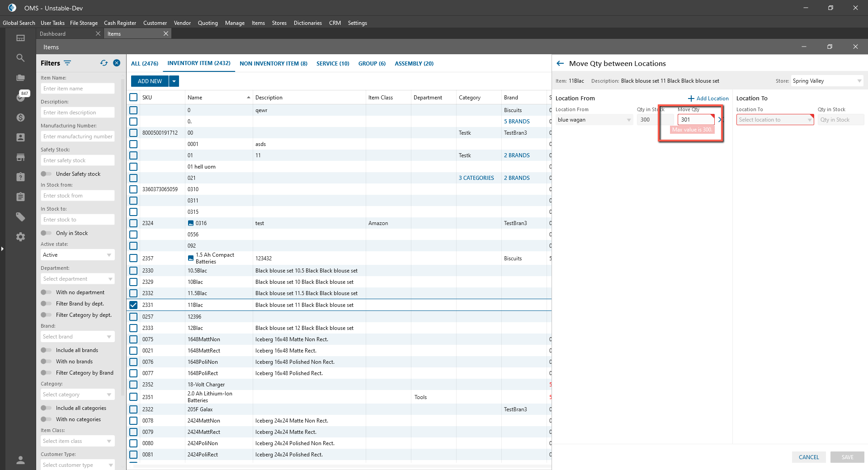Select the price tag icon in sidebar
The width and height of the screenshot is (868, 470).
20,217
